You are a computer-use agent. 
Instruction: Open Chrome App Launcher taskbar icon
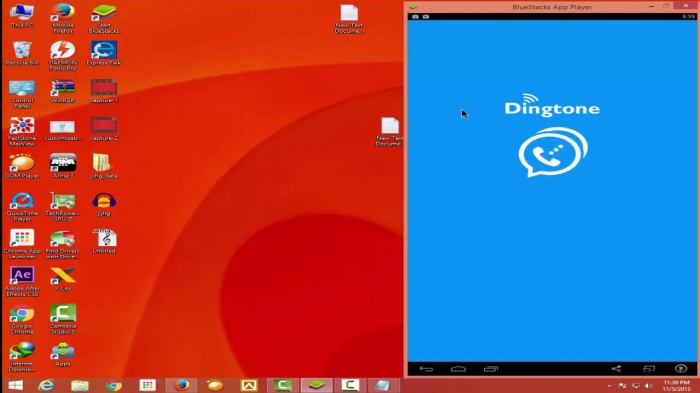pyautogui.click(x=148, y=385)
